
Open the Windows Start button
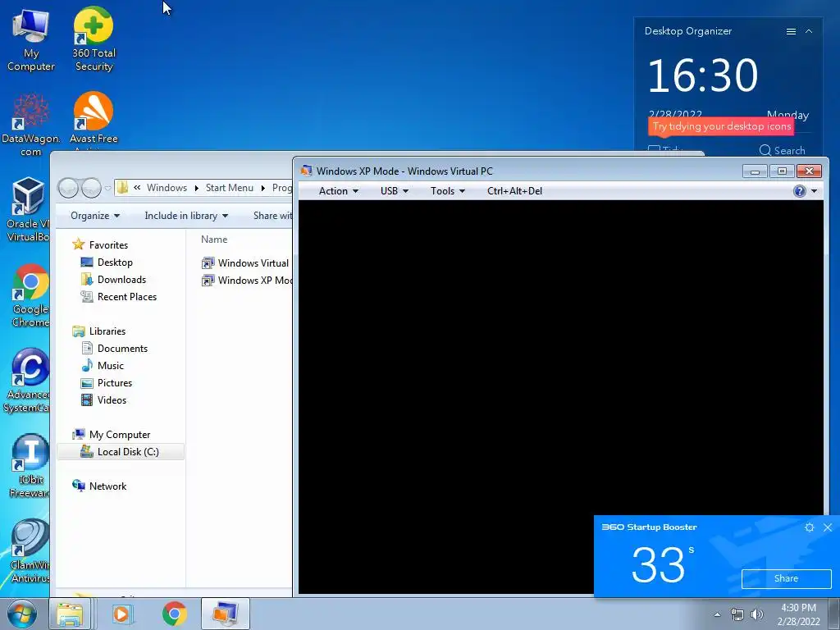22,614
